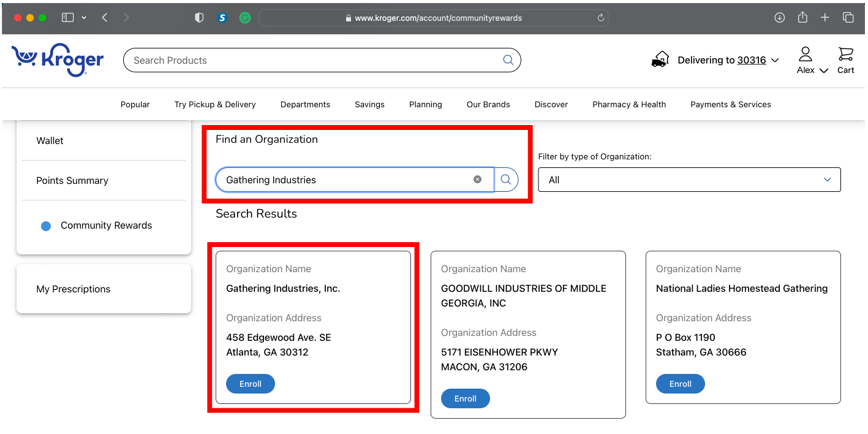Image resolution: width=868 pixels, height=434 pixels.
Task: Click the Safari reload page icon
Action: coord(601,18)
